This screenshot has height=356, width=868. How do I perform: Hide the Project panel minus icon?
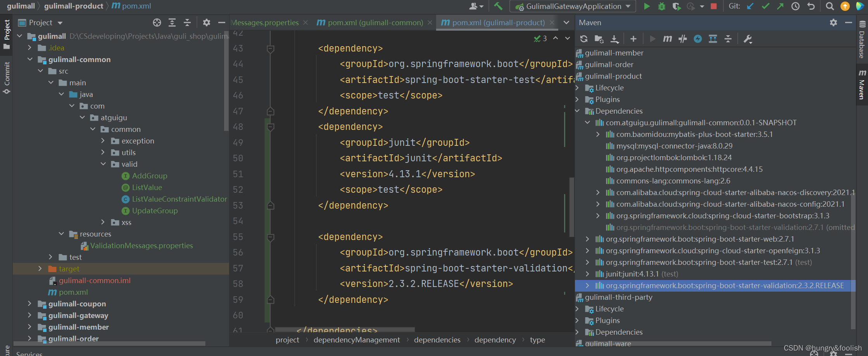(x=222, y=22)
